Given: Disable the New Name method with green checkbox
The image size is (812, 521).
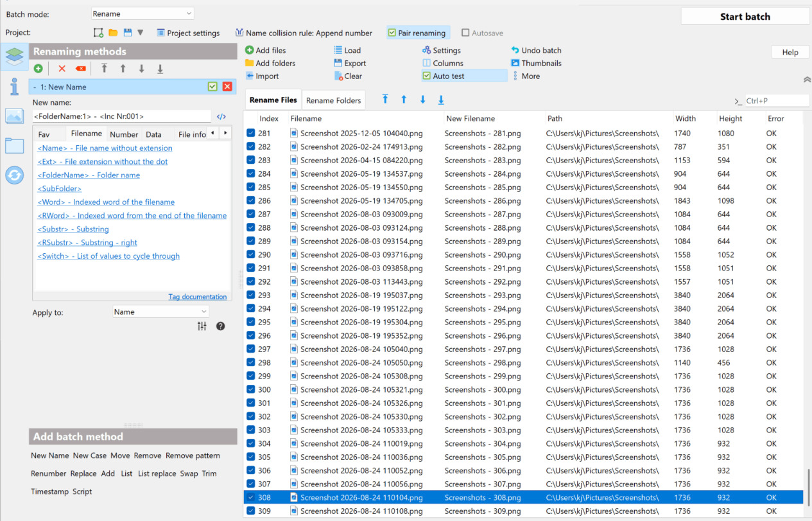Looking at the screenshot, I should 212,87.
